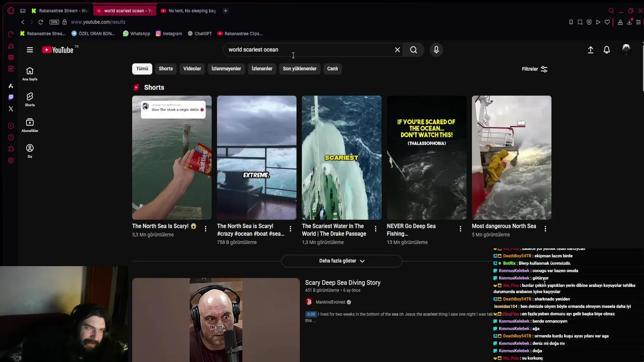
Task: Expand shorts with Daha fazla göster
Action: coord(342,261)
